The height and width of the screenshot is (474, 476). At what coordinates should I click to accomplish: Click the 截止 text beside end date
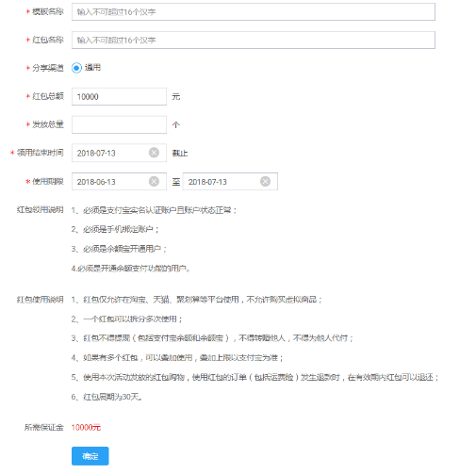[x=180, y=154]
